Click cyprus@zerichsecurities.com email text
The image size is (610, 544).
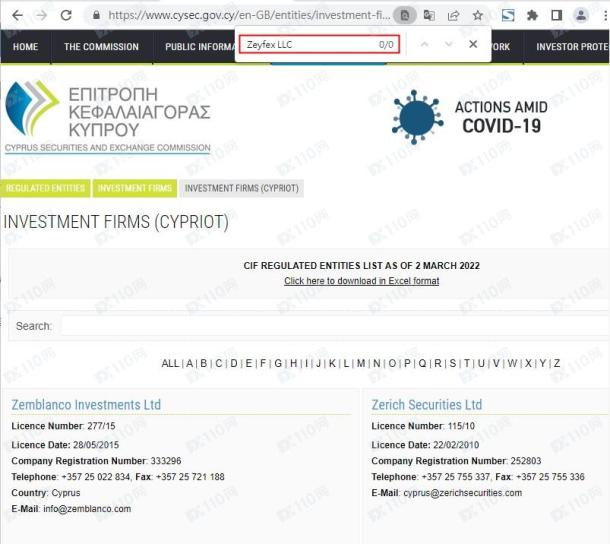463,493
